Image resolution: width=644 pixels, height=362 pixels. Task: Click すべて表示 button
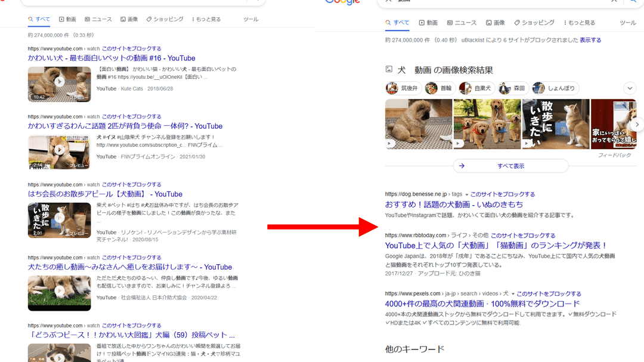pyautogui.click(x=510, y=166)
